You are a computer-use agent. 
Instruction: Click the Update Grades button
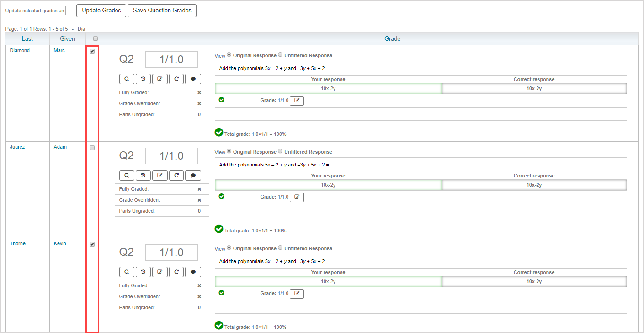click(x=101, y=11)
